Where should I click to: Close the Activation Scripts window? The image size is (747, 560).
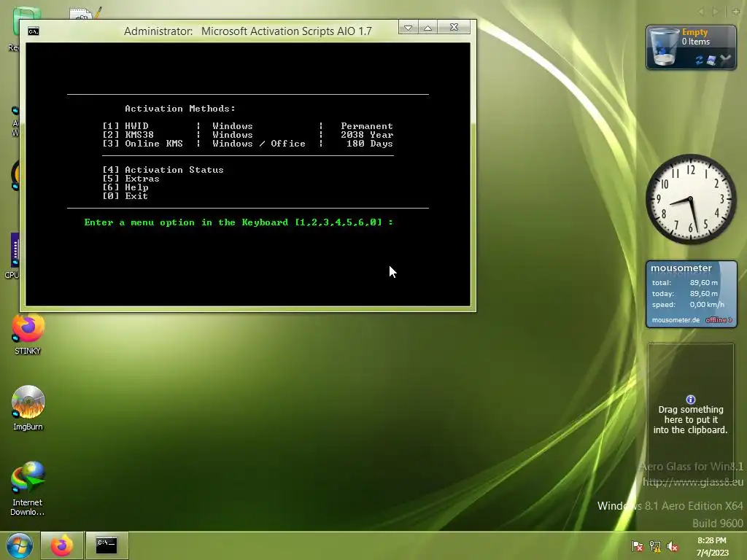pos(454,28)
